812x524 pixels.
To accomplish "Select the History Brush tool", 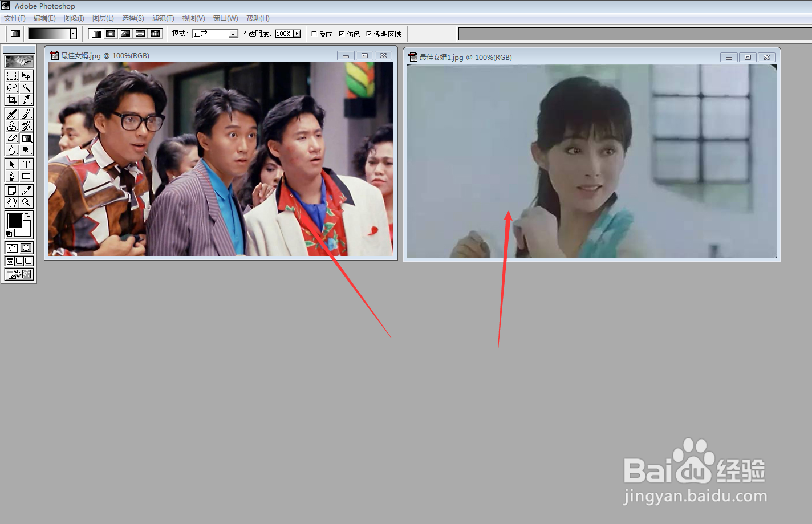I will [26, 126].
